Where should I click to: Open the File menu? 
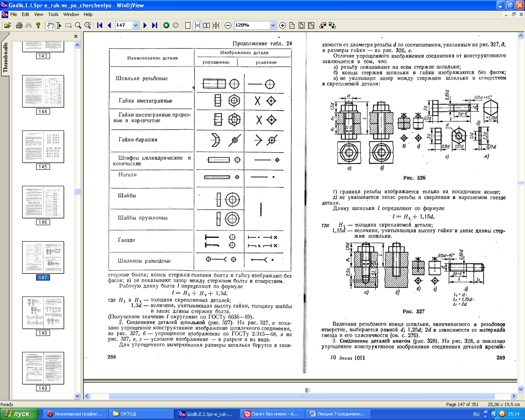pos(14,14)
